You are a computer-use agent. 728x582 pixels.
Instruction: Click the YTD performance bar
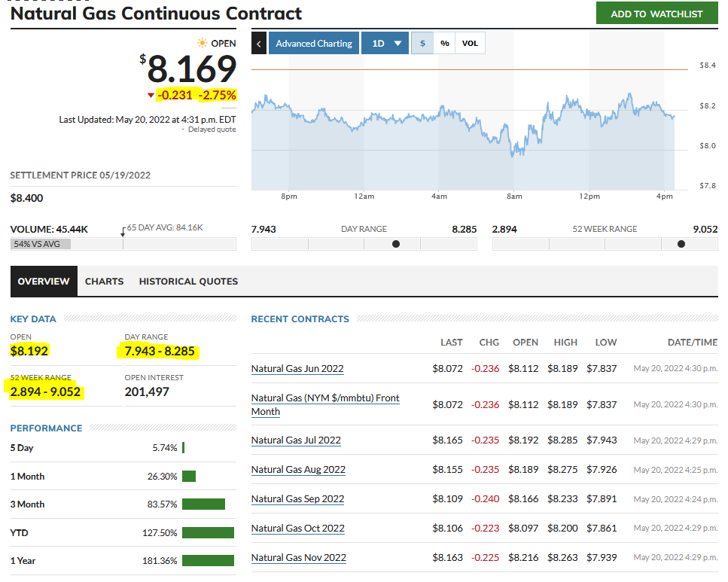(x=208, y=533)
